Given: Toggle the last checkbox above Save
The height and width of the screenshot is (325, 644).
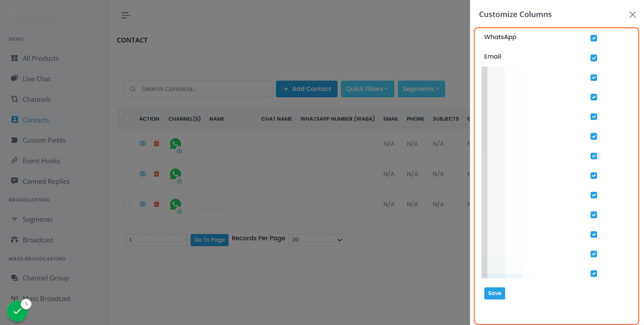Looking at the screenshot, I should (594, 273).
